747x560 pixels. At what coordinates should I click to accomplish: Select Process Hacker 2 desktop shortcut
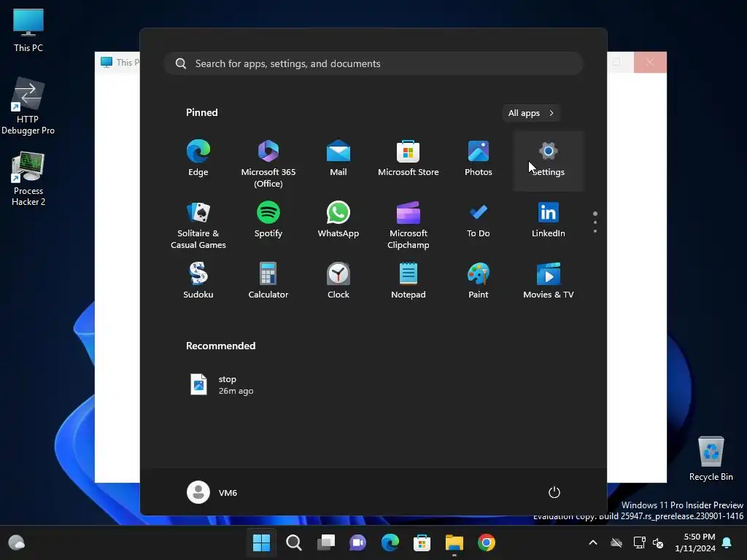point(28,179)
